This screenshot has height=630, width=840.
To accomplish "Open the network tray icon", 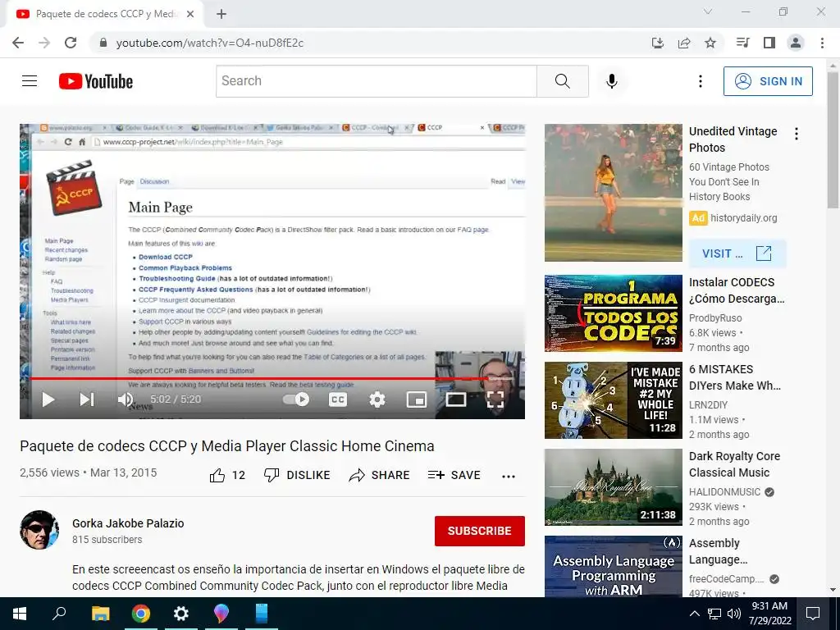I will tap(714, 614).
